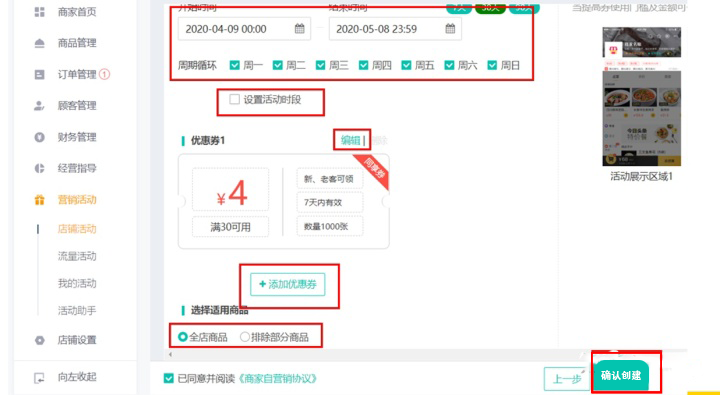Click the 商品管理 sidebar icon
This screenshot has height=395, width=720.
tap(39, 43)
